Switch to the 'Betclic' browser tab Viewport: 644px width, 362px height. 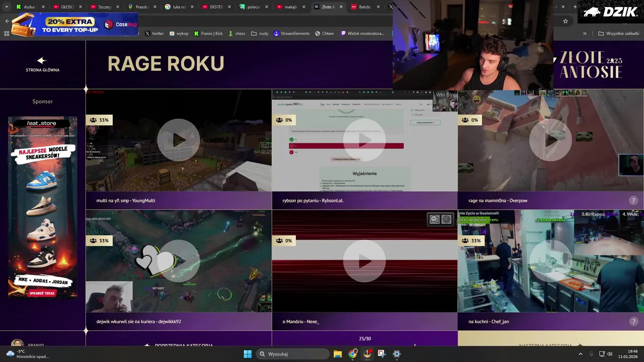(x=365, y=7)
